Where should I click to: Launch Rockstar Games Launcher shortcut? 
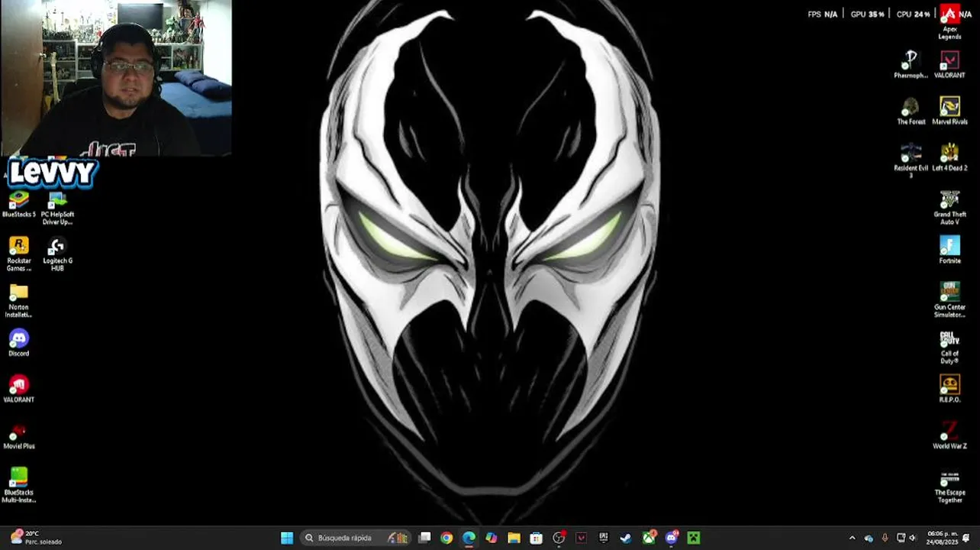[18, 254]
